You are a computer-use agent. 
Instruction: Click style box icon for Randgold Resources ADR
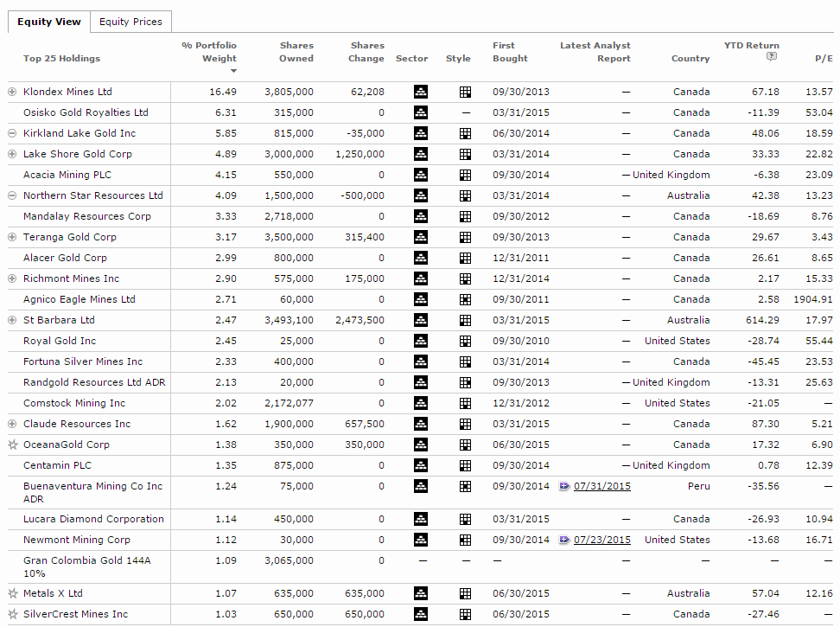466,382
